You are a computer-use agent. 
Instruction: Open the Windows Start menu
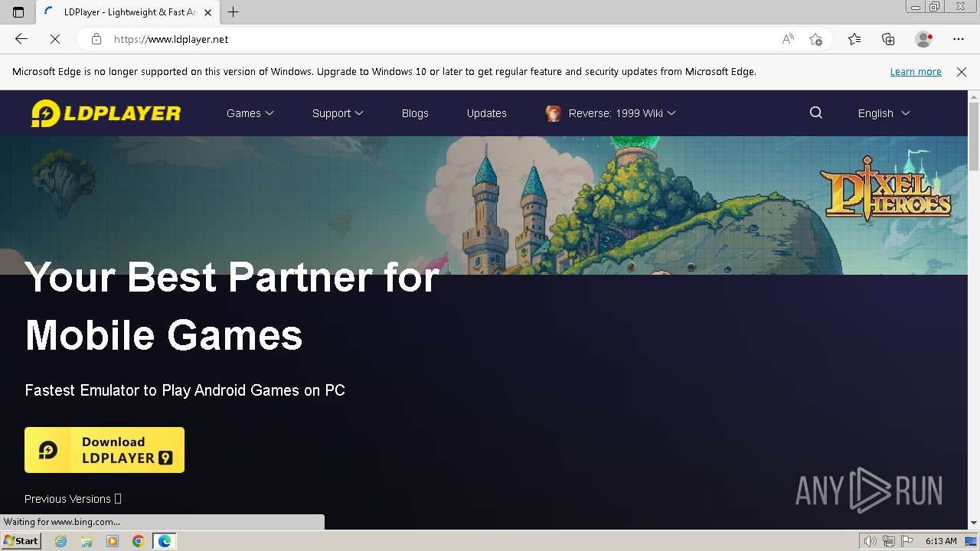coord(21,541)
